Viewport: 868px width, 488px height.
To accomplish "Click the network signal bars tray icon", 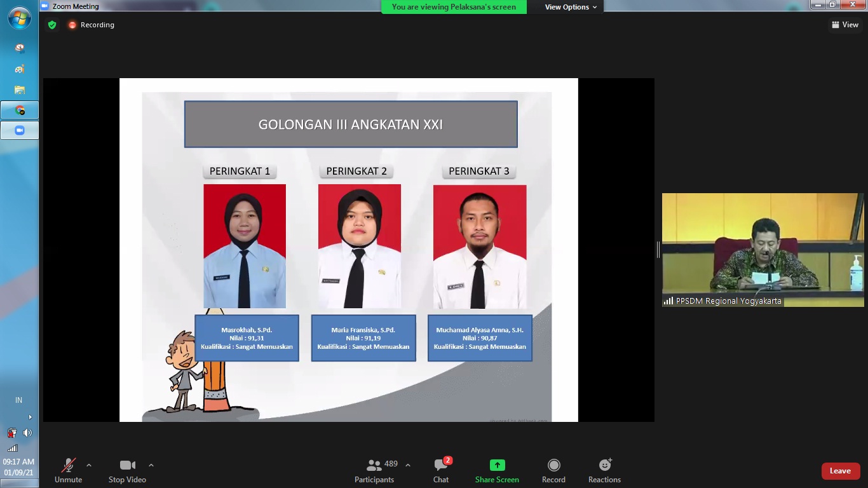I will click(12, 448).
